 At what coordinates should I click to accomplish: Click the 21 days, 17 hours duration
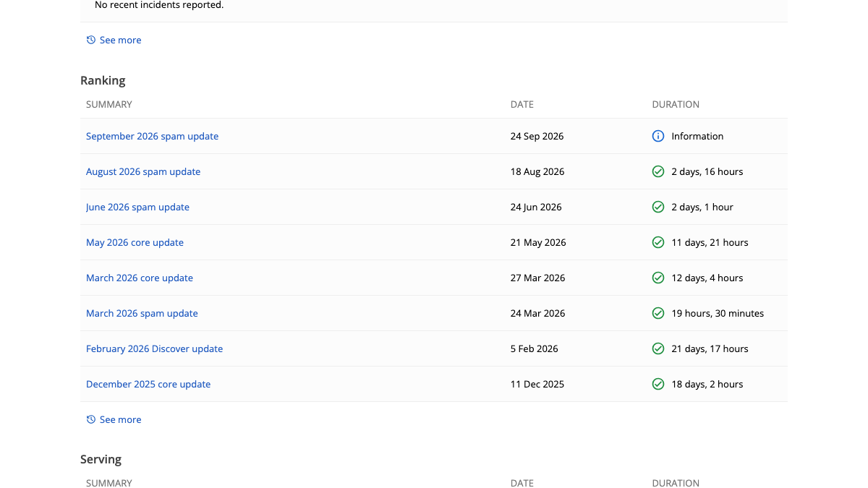tap(710, 348)
